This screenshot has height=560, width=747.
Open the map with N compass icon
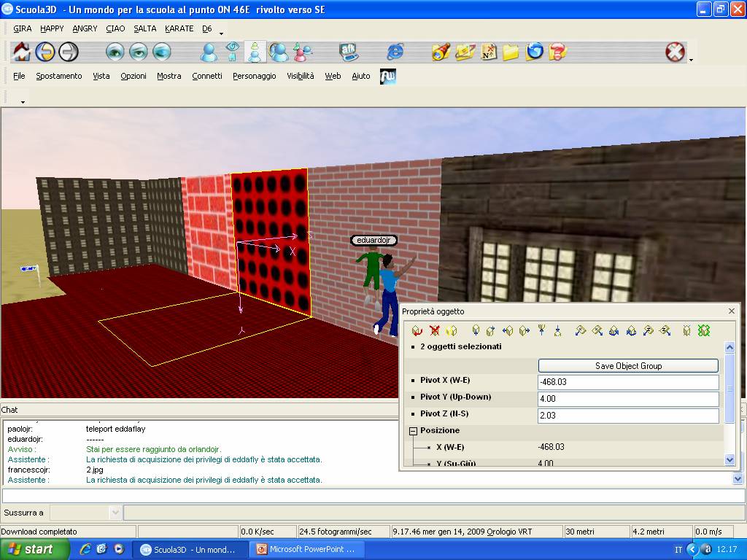tap(489, 52)
